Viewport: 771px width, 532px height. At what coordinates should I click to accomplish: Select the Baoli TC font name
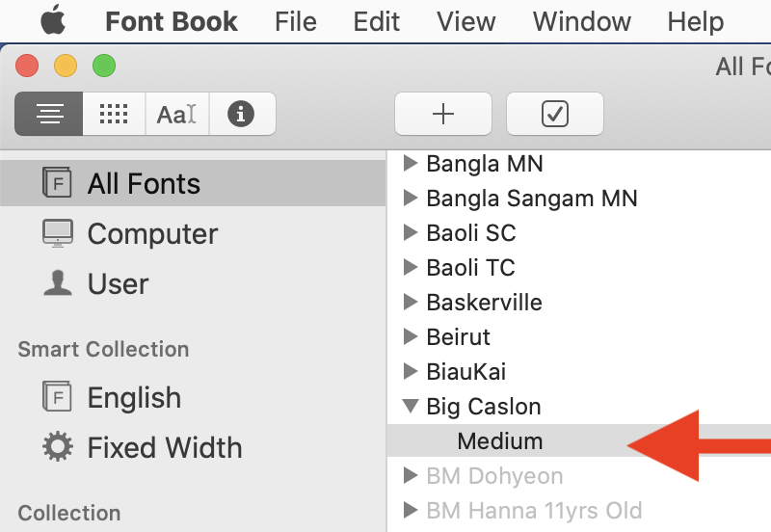470,268
